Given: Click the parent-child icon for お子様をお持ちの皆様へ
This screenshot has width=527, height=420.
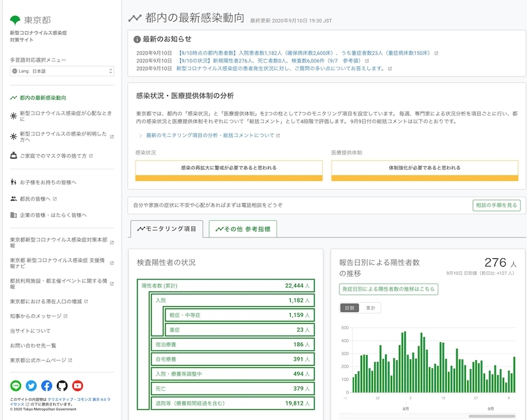Looking at the screenshot, I should click(x=13, y=182).
